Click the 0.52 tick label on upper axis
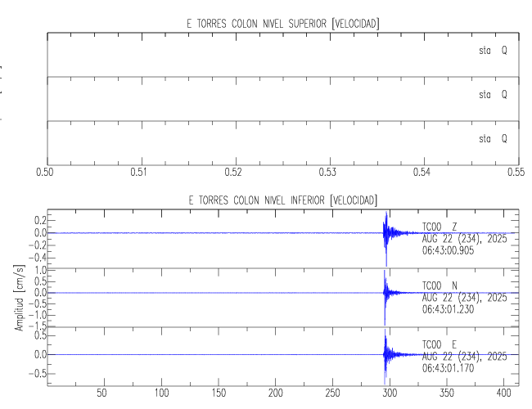The image size is (532, 409). pos(236,173)
